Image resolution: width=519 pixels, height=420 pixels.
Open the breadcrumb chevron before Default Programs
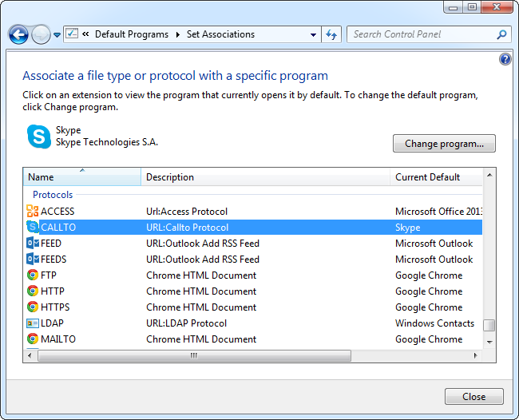coord(85,34)
